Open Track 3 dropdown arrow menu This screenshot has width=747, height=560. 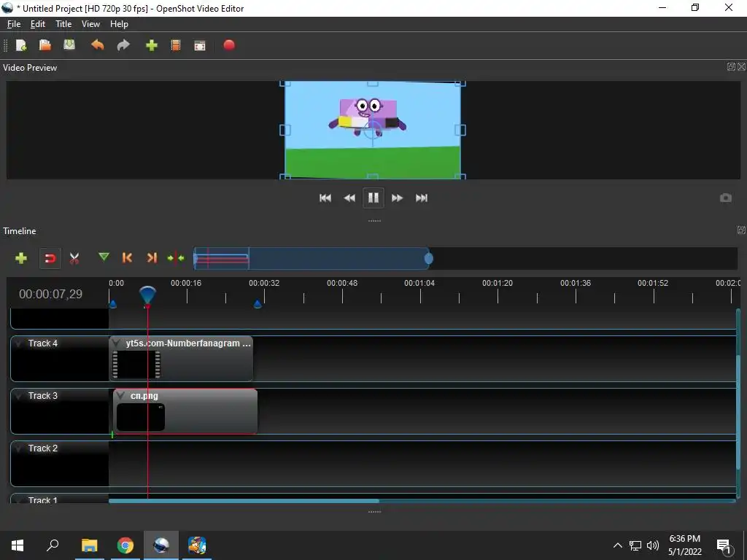click(18, 396)
